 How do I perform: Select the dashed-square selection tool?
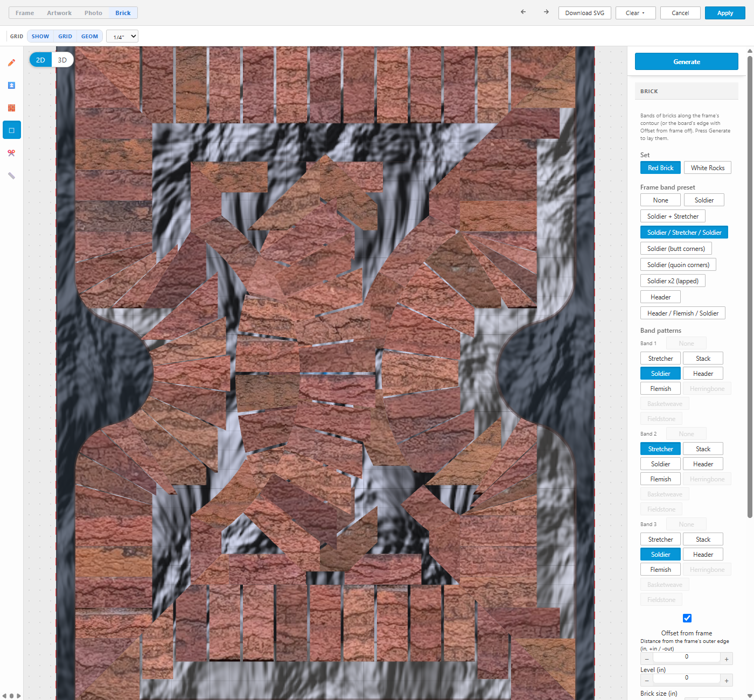[x=11, y=130]
